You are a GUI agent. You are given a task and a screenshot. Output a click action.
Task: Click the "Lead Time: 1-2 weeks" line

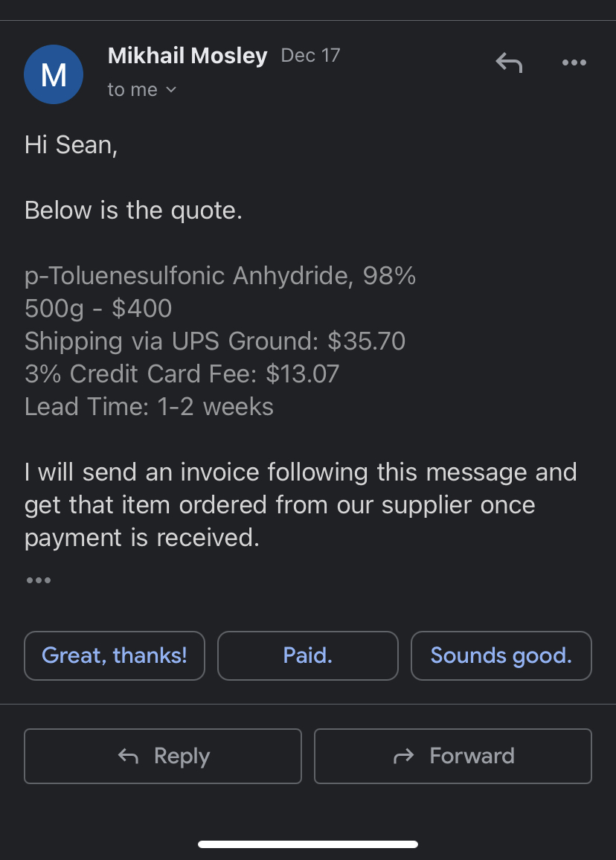tap(149, 407)
